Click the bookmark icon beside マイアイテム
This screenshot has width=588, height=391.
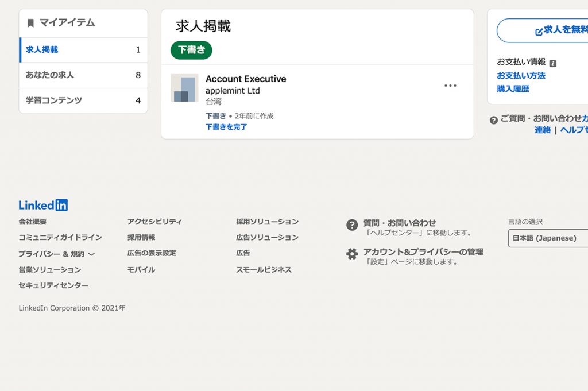[x=31, y=23]
